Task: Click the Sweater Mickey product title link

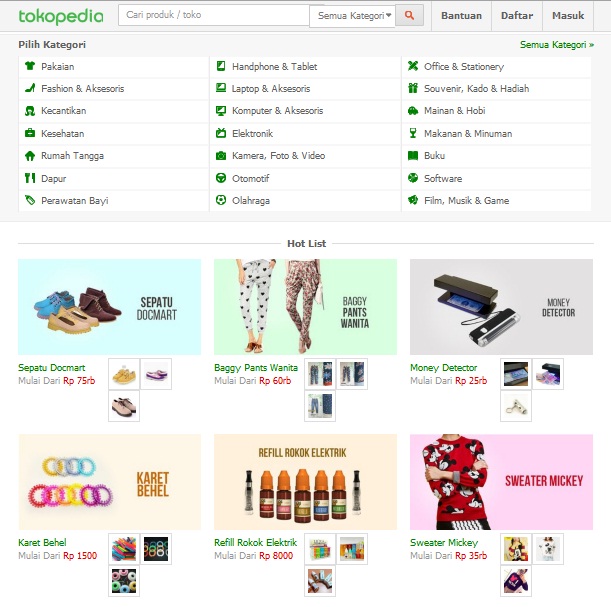Action: click(444, 542)
